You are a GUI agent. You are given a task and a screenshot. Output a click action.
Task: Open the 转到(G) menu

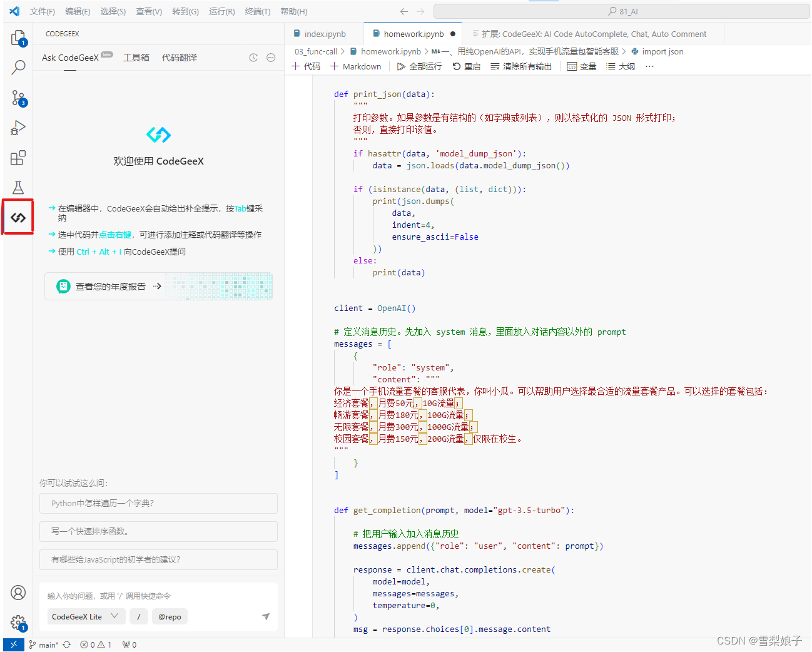(185, 11)
